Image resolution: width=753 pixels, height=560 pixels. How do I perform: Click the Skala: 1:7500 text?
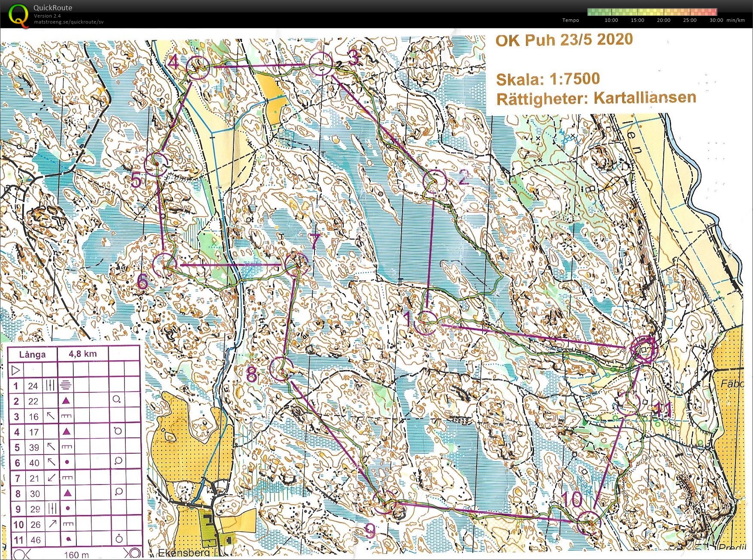tap(548, 79)
